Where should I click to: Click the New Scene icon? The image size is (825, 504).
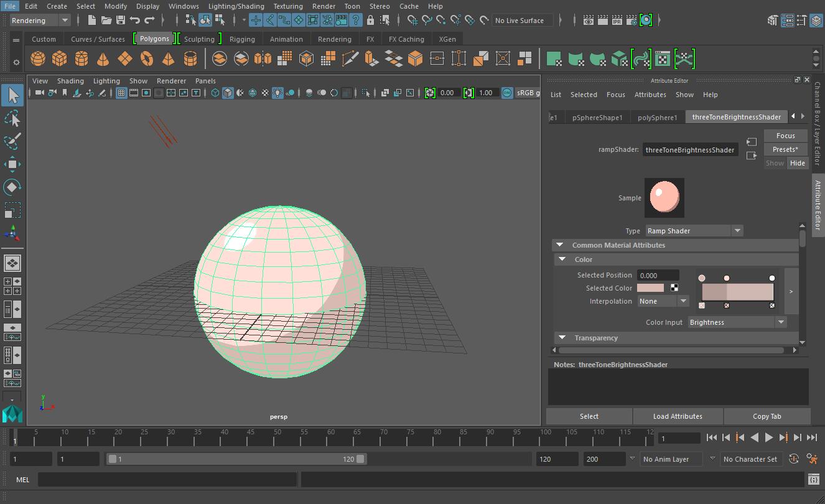[92, 21]
